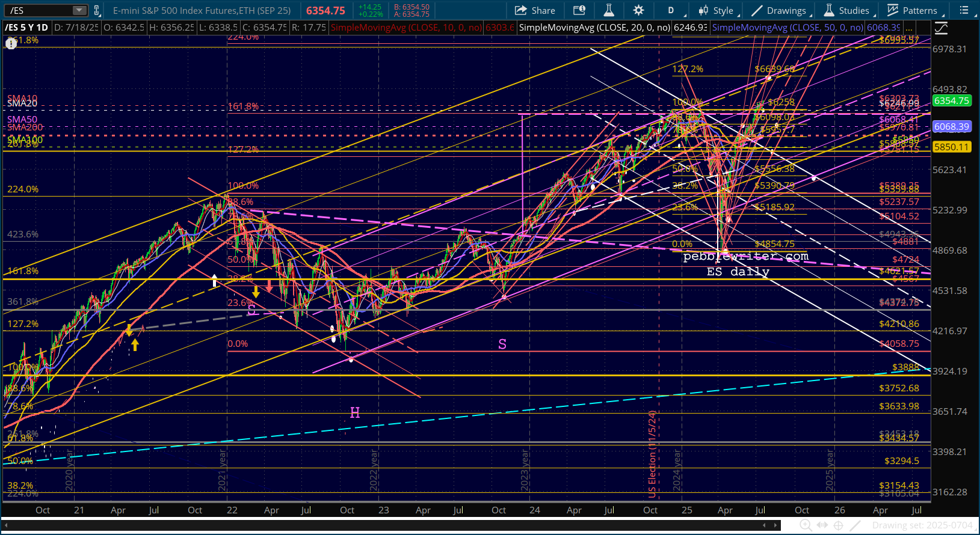The image size is (980, 535).
Task: Click the green 6354.75 price bubble
Action: pyautogui.click(x=951, y=101)
